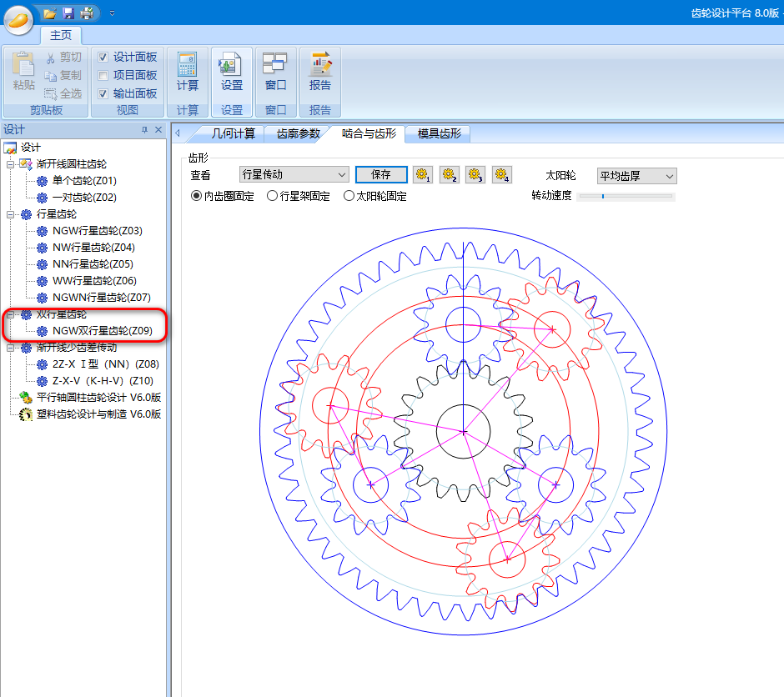Switch to 几何计算 tab

click(233, 133)
